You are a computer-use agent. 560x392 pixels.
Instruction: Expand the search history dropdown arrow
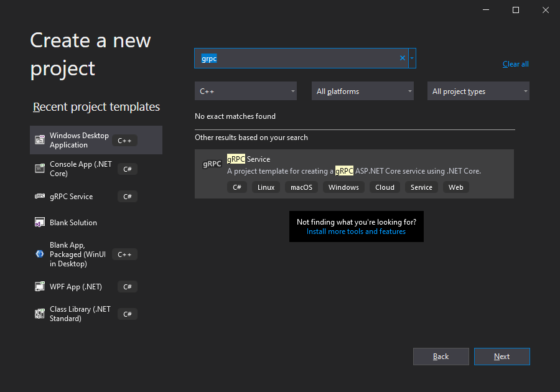point(412,58)
